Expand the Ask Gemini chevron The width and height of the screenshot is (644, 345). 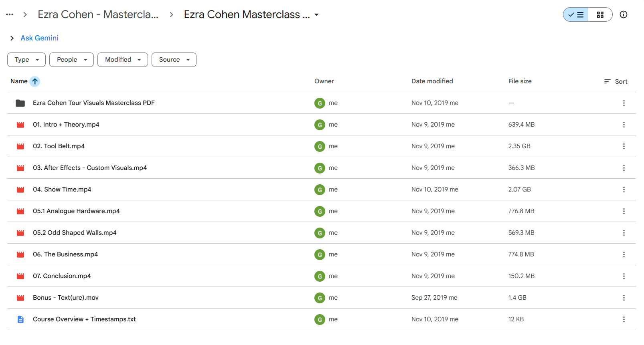click(x=12, y=38)
